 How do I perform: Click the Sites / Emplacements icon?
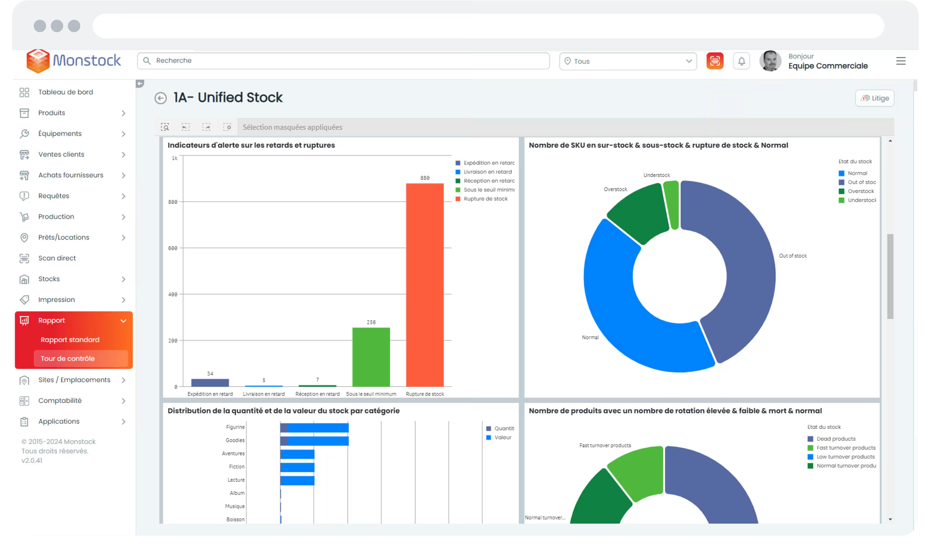24,380
